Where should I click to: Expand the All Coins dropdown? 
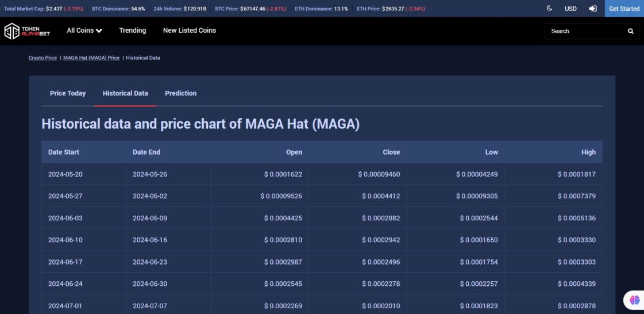click(84, 30)
